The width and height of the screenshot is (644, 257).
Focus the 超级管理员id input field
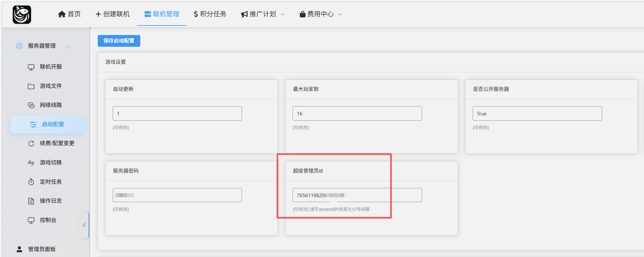point(357,195)
